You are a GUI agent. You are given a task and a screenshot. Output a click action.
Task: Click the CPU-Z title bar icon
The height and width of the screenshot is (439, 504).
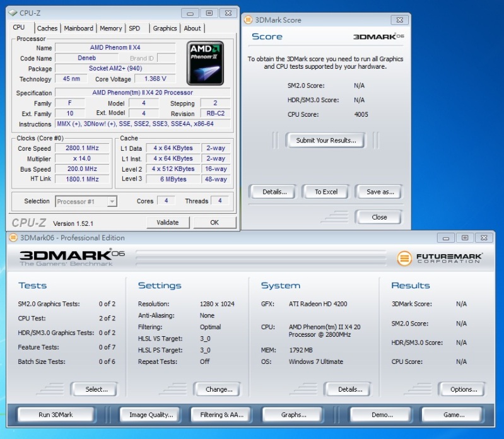[x=13, y=13]
